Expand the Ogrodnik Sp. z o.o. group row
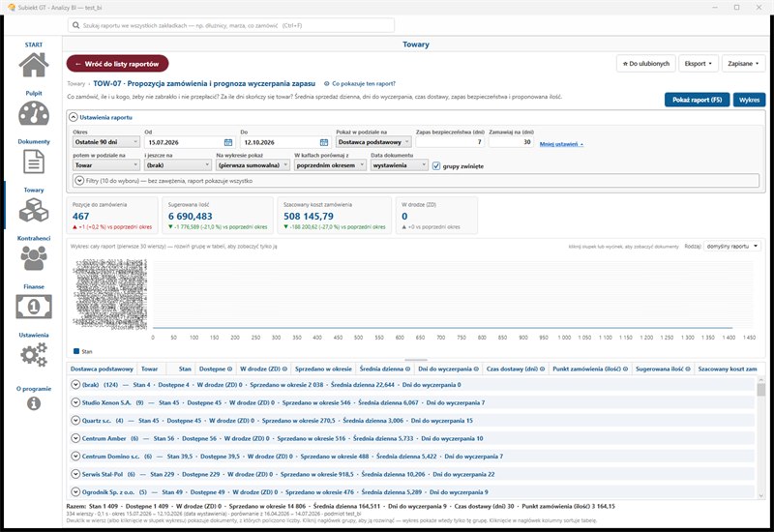The height and width of the screenshot is (532, 774). click(75, 492)
